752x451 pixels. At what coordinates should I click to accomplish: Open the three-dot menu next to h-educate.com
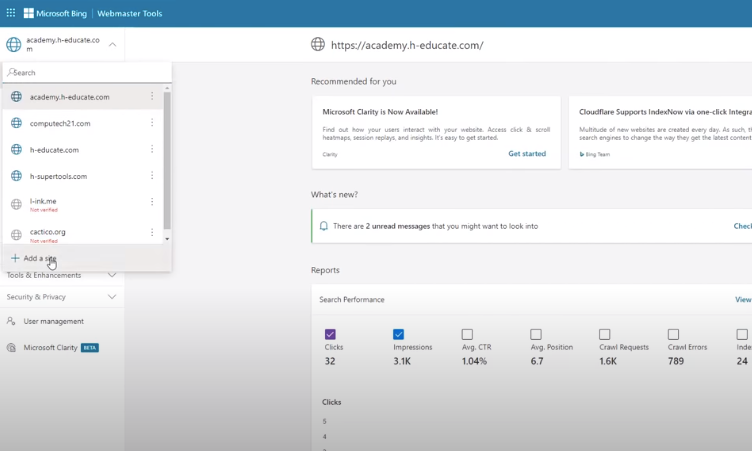tap(152, 149)
